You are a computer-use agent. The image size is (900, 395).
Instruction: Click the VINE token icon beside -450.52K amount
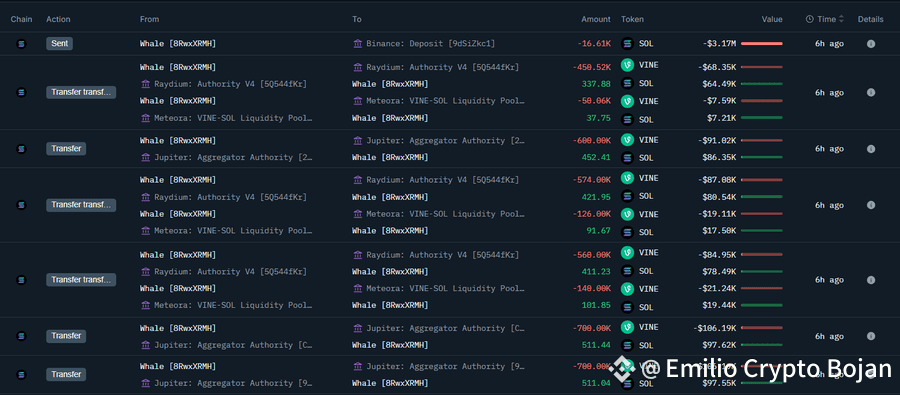(627, 65)
